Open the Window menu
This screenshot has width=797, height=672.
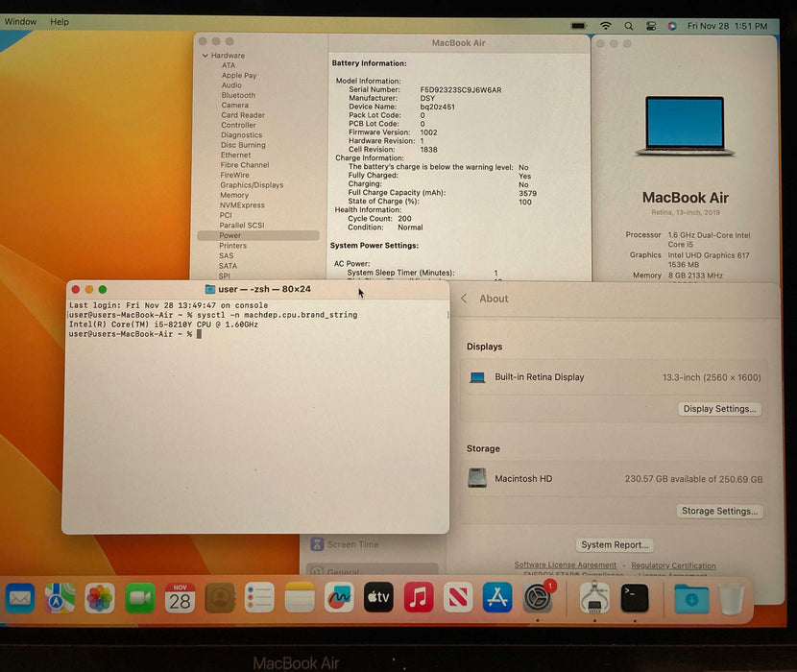[20, 21]
